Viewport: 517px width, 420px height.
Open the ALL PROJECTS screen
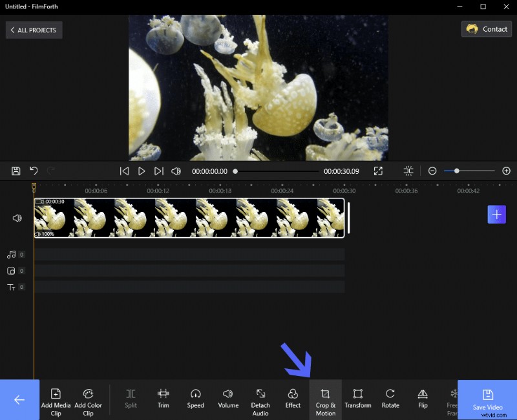pos(34,30)
